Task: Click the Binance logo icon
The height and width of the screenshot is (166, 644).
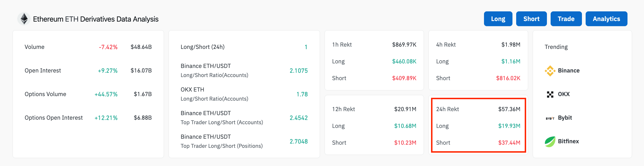Action: point(550,71)
